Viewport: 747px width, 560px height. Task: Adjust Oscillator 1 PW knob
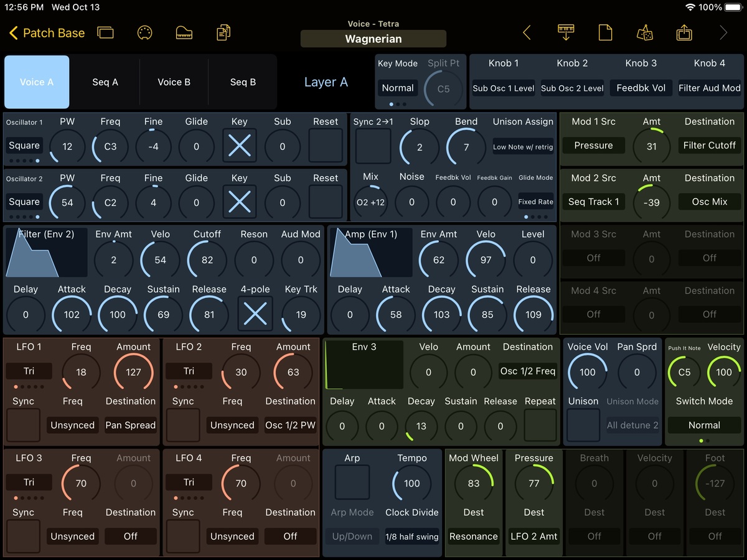[x=67, y=147]
